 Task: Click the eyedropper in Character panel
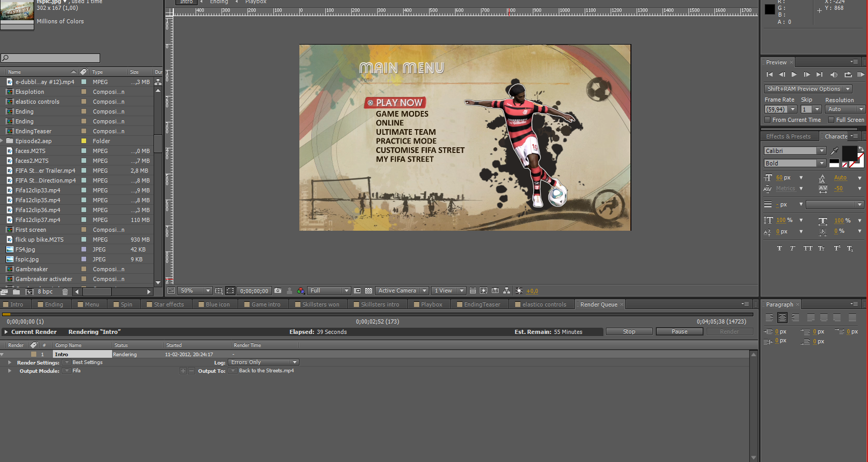pyautogui.click(x=834, y=151)
